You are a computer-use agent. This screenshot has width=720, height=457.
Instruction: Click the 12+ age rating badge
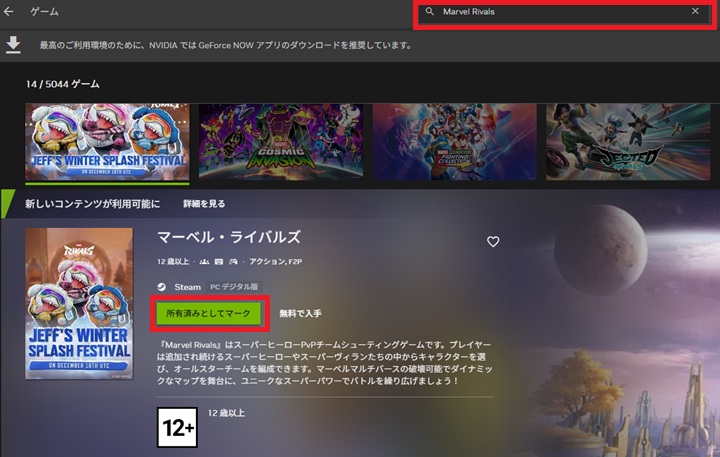pyautogui.click(x=176, y=427)
